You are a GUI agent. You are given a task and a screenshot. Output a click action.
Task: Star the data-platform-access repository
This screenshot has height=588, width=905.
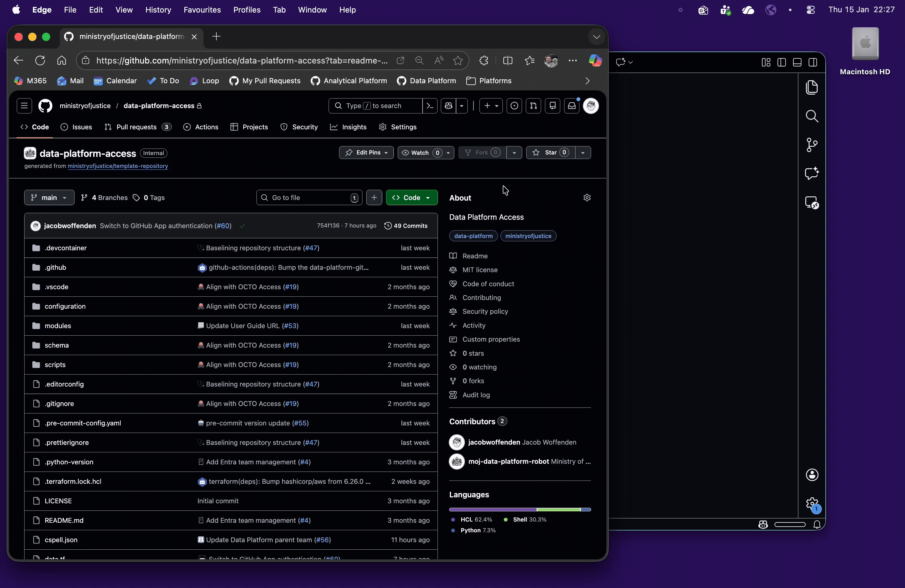tap(550, 152)
